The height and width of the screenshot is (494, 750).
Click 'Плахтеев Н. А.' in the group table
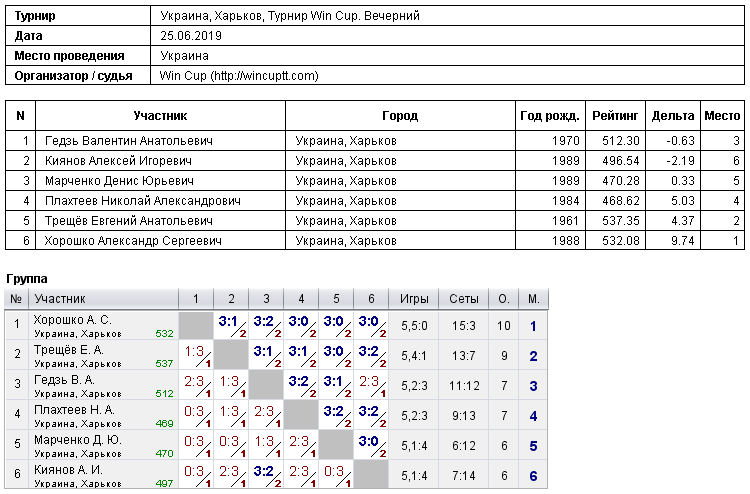coord(74,410)
